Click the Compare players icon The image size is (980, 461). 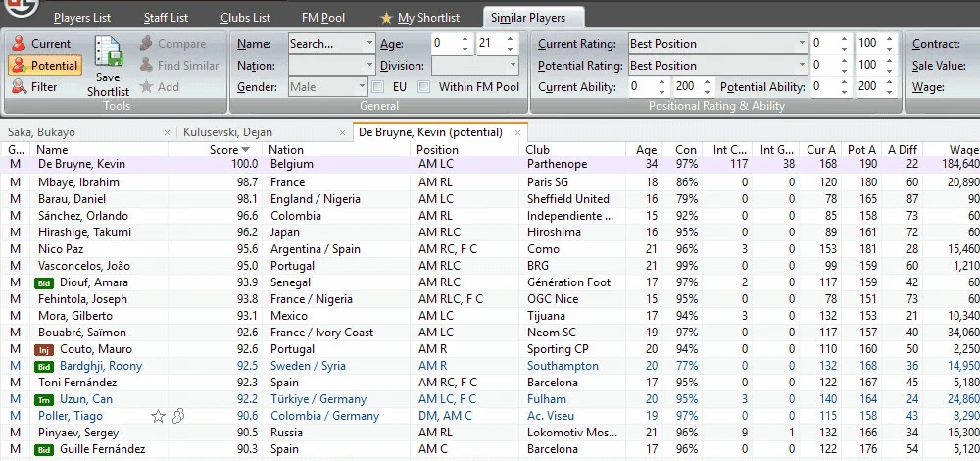[x=146, y=44]
